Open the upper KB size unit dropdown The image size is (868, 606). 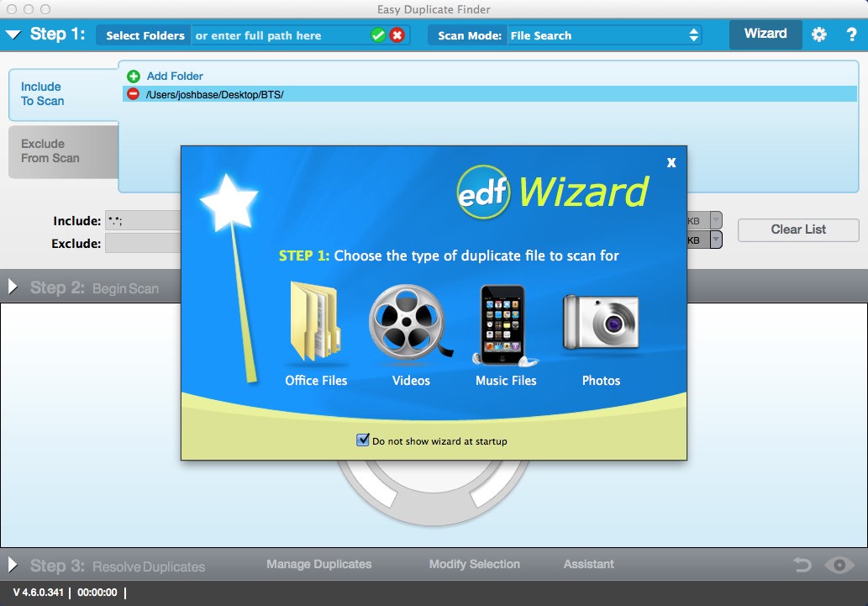pyautogui.click(x=716, y=220)
